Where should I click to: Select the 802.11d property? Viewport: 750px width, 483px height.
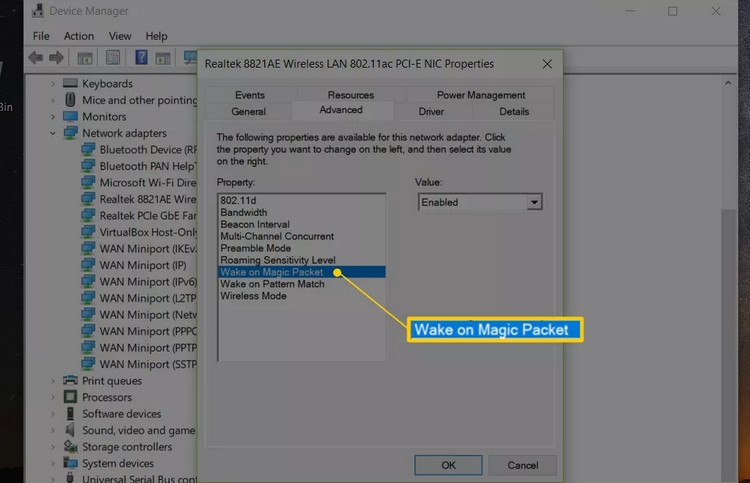302,200
